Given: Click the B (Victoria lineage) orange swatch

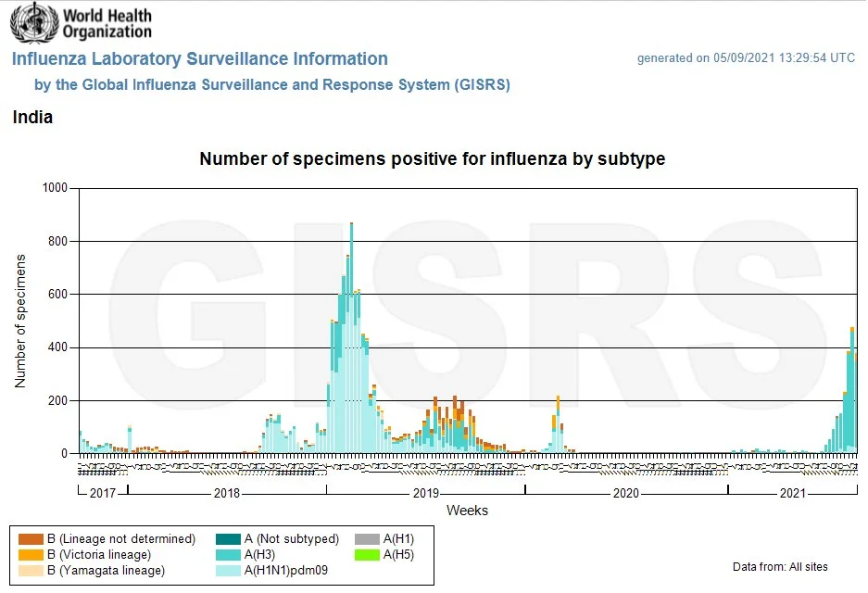Looking at the screenshot, I should click(x=31, y=554).
